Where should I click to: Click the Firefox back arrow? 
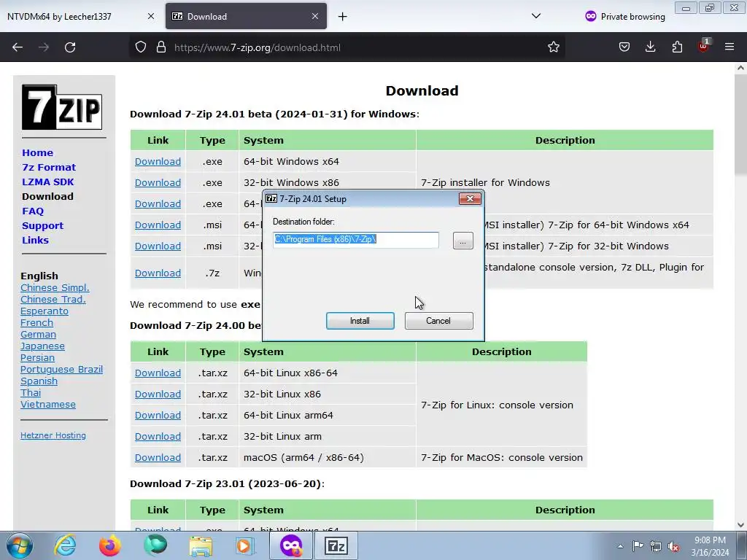coord(18,47)
